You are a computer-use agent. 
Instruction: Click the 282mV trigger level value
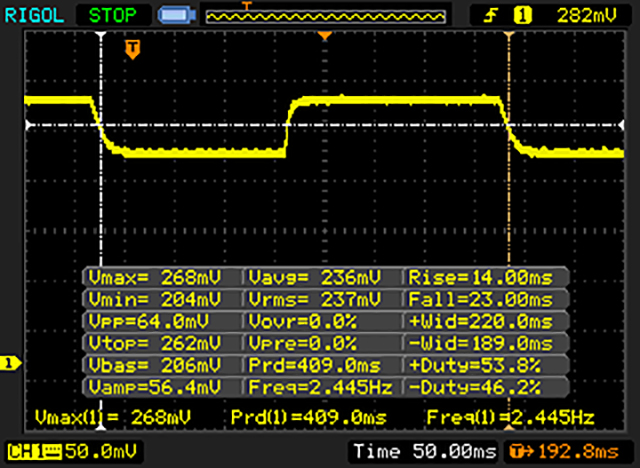(x=587, y=16)
